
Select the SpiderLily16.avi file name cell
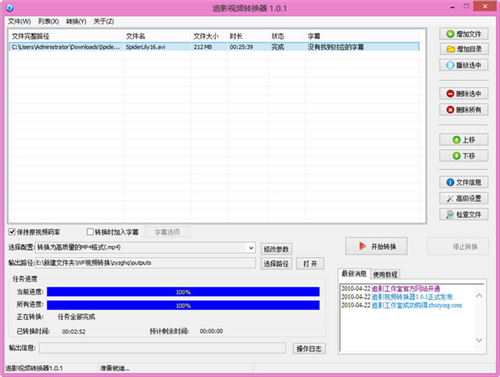point(145,47)
